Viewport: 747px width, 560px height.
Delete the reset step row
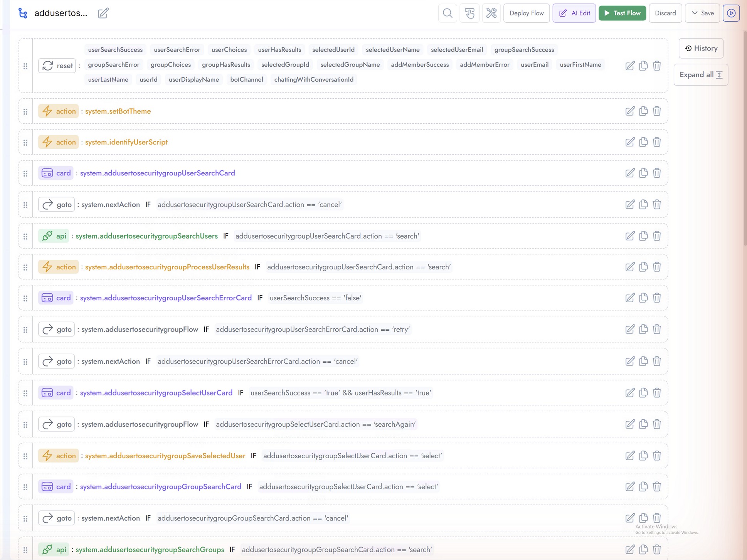pos(657,66)
